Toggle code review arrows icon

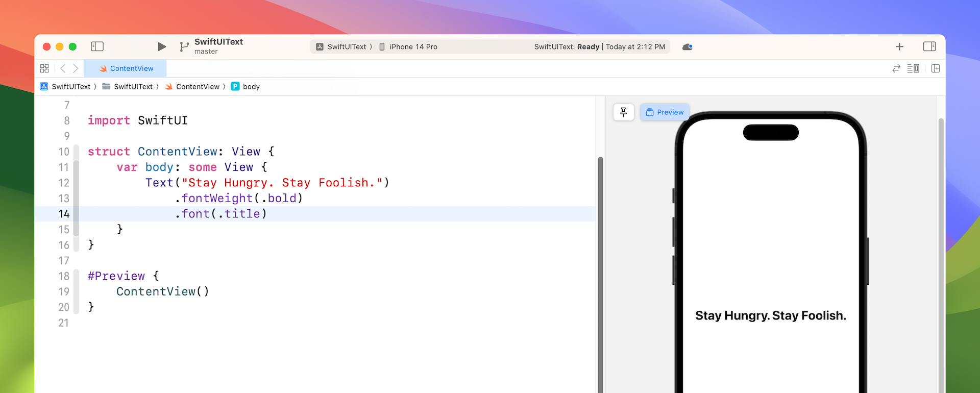[x=896, y=68]
